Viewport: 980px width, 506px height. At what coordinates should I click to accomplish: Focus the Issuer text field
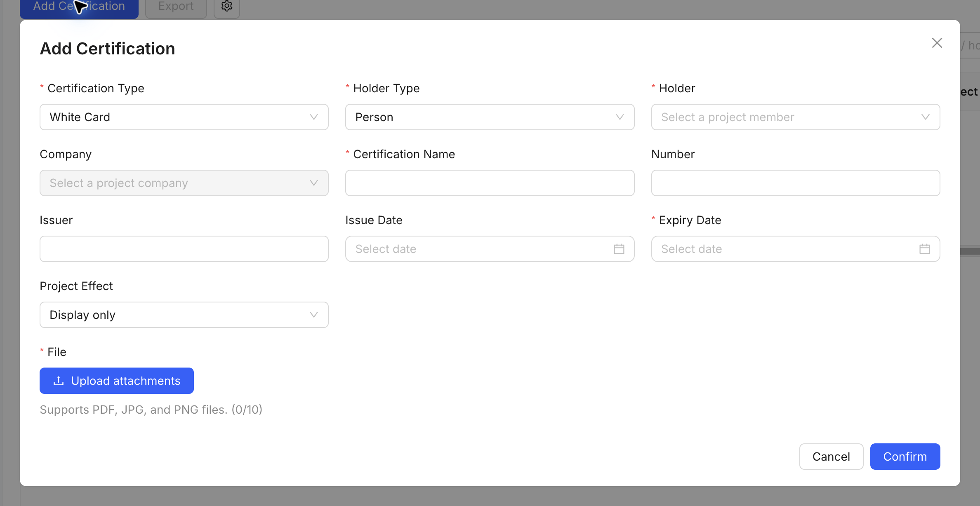click(184, 249)
